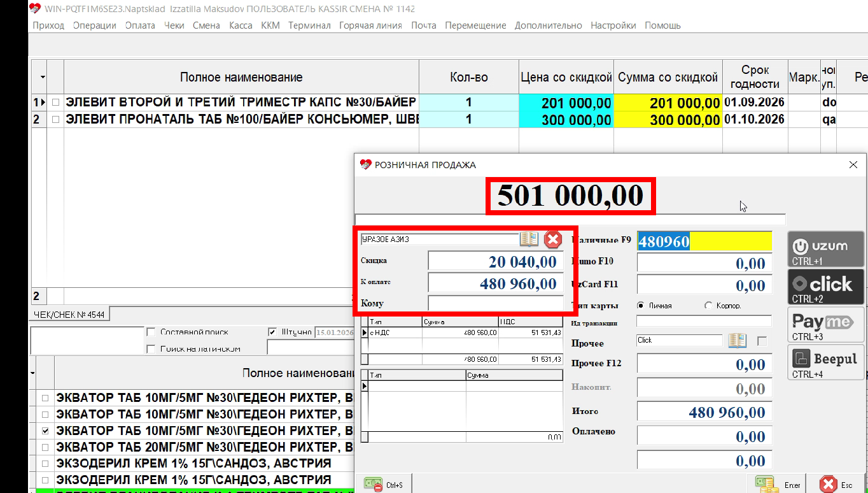
Task: Click the Цена со скидкой cell for ЭЛЕВИТ ПРОНАТАЛЬ
Action: [566, 120]
